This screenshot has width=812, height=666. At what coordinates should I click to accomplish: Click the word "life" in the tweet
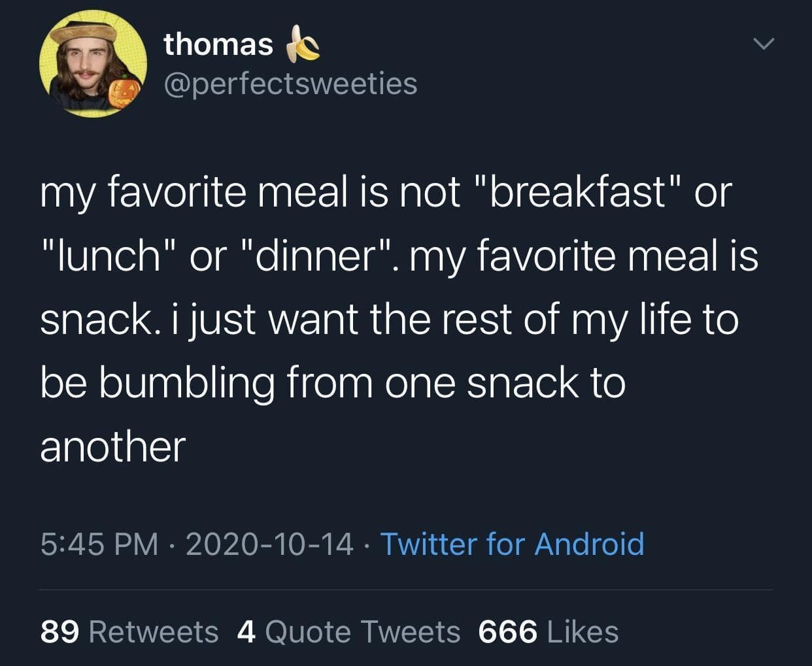(x=666, y=320)
